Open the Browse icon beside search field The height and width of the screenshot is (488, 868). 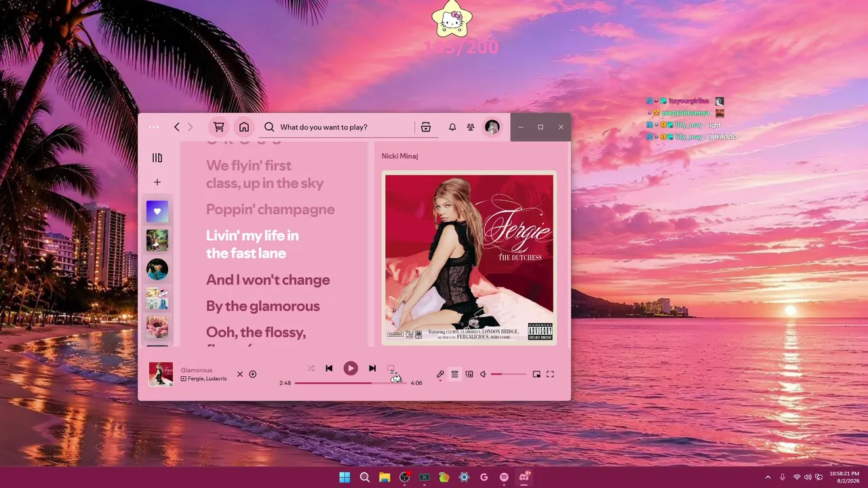(x=426, y=127)
